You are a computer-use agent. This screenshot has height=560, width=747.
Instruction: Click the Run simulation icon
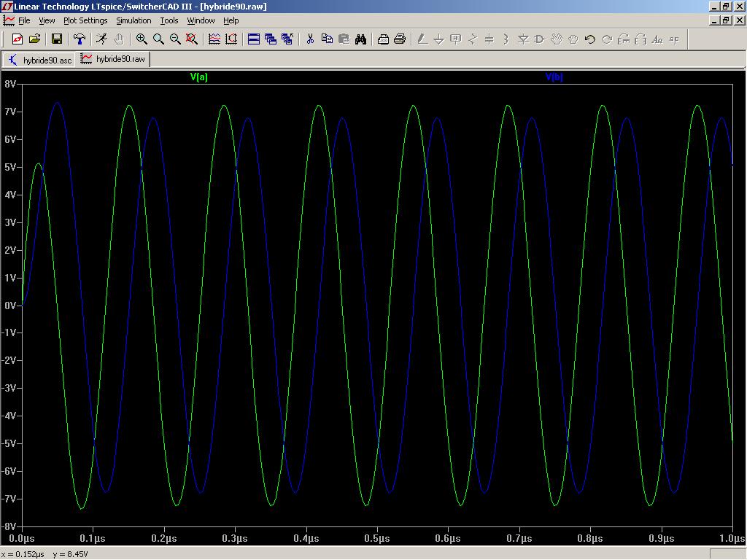coord(101,39)
